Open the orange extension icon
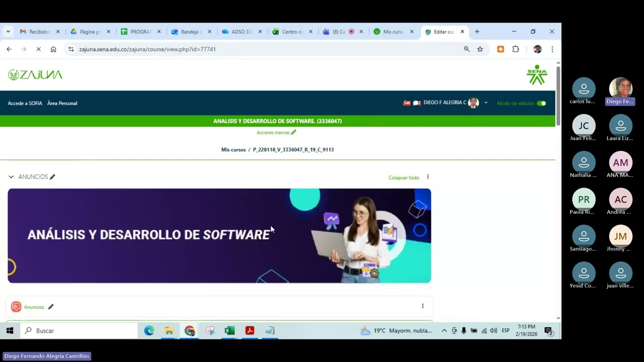Screen dimensions: 644x362 click(x=501, y=49)
